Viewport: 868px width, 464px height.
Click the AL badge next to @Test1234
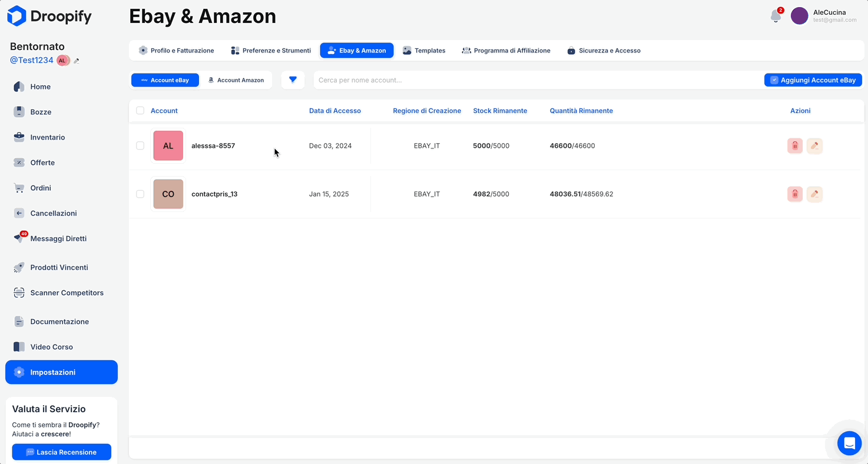click(x=62, y=61)
